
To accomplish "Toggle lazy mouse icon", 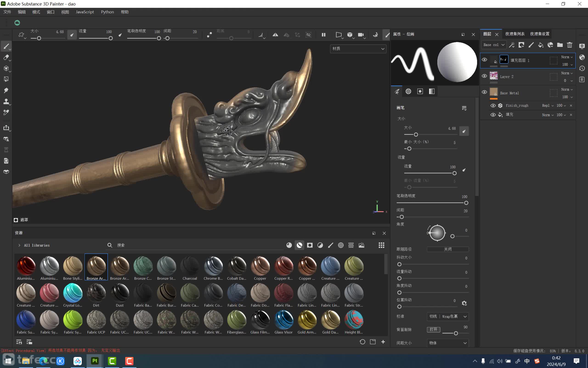I will click(x=209, y=35).
